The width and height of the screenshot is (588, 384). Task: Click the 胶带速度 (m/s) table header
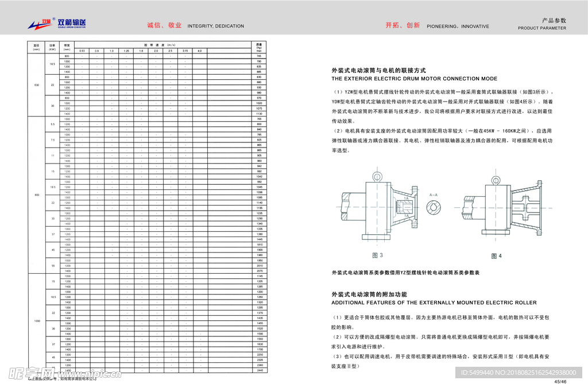click(x=163, y=45)
